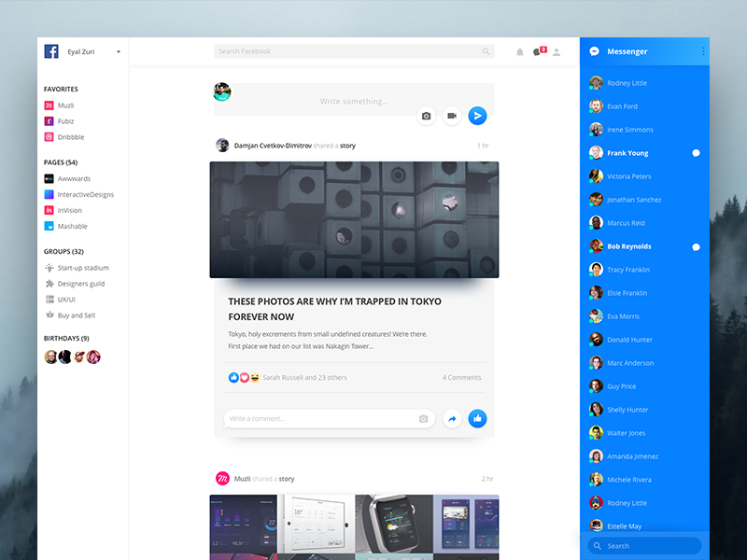Open the notifications bell
This screenshot has width=747, height=560.
(x=520, y=52)
